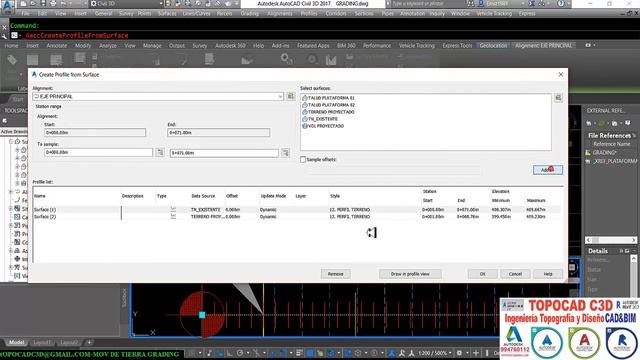Viewport: 640px width, 360px height.
Task: Click the dialog Help button
Action: coord(548,274)
